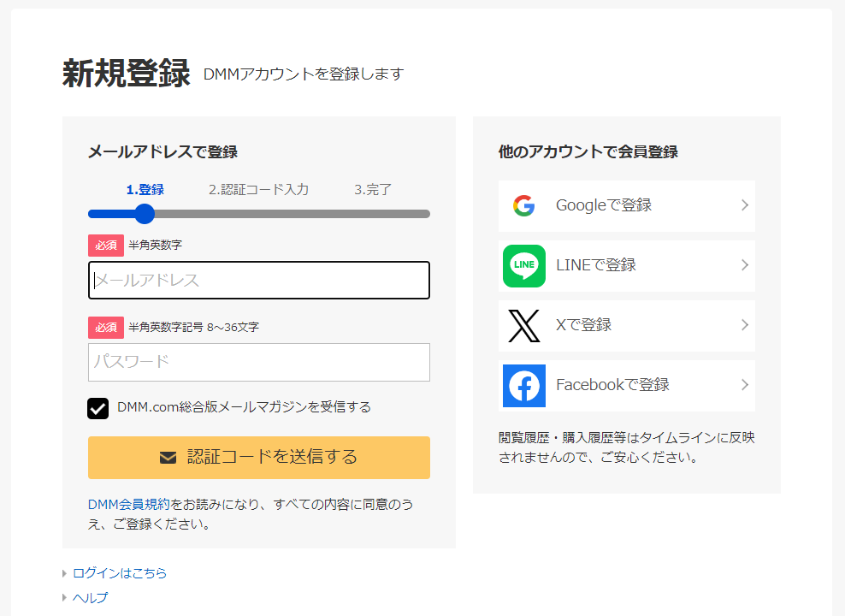Click the 新規登録 page heading

[126, 74]
